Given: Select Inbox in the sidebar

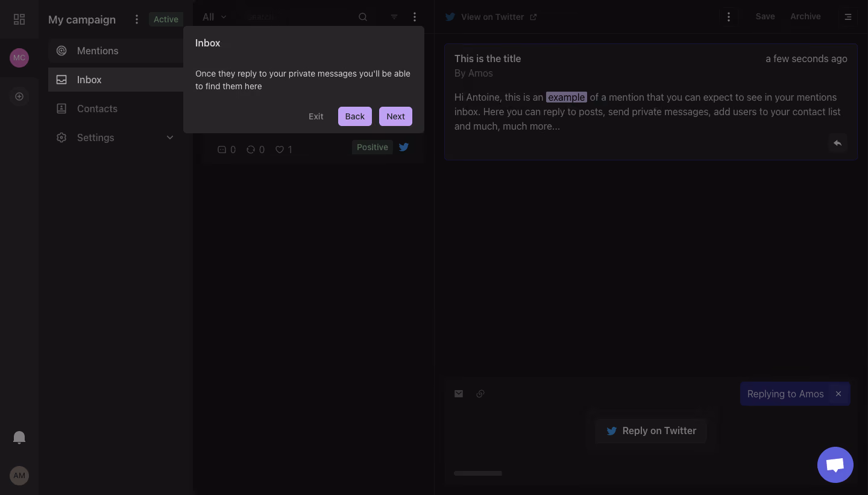Looking at the screenshot, I should [x=116, y=80].
